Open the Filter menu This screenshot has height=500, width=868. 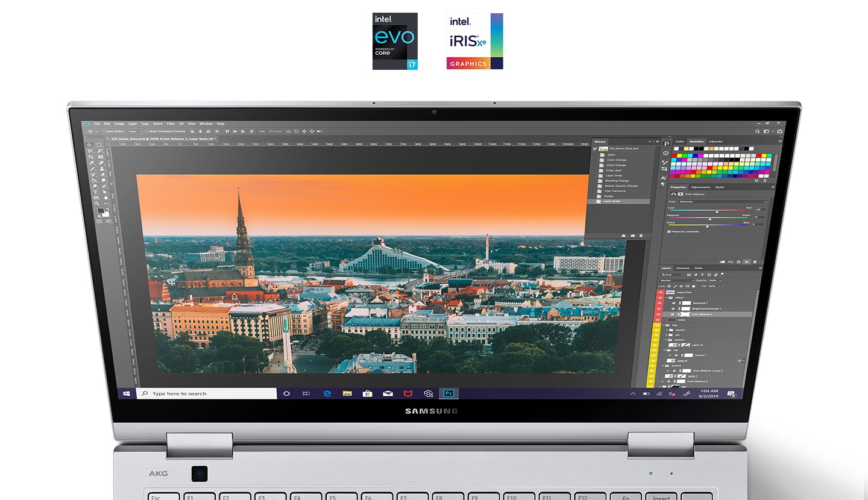171,123
